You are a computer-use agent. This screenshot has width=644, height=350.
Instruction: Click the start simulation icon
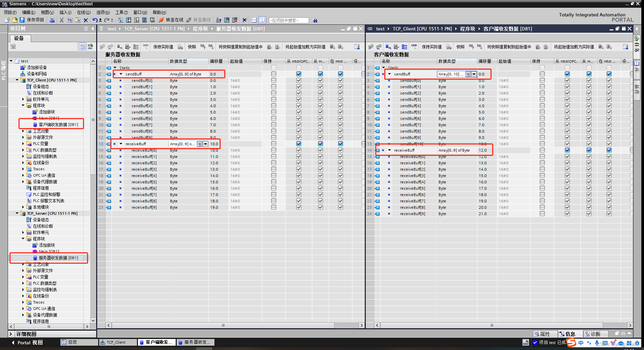[145, 20]
